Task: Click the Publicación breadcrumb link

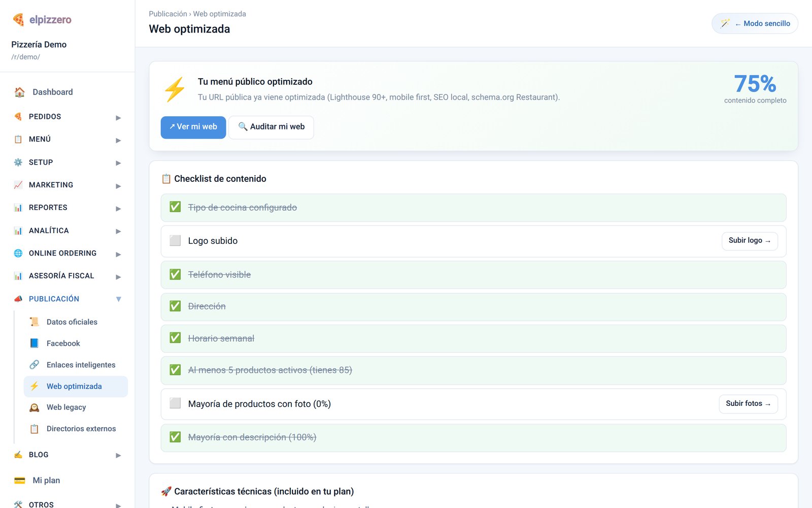Action: pyautogui.click(x=168, y=14)
